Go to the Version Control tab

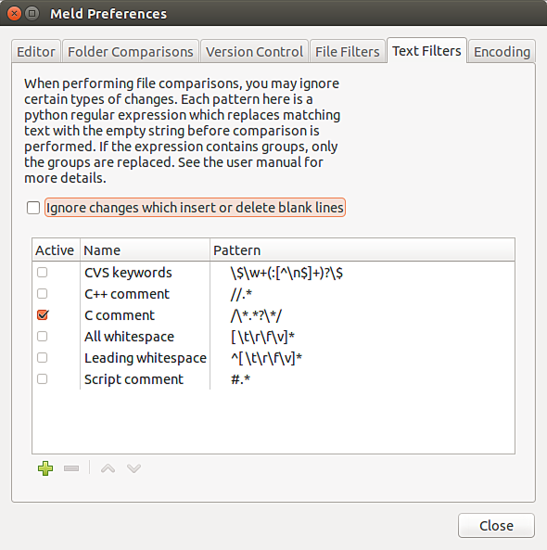254,52
